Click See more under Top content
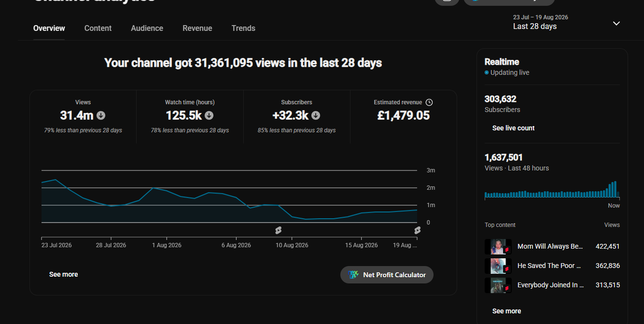 [x=506, y=311]
